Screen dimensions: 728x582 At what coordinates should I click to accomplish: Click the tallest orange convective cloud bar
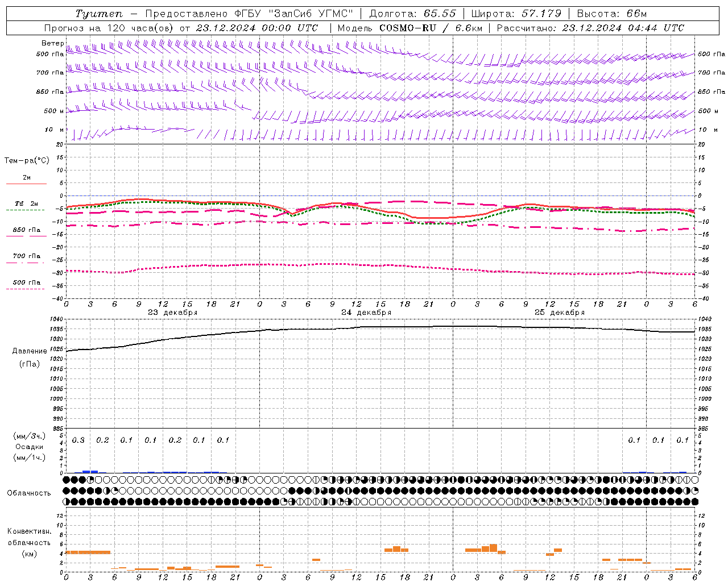pos(493,548)
